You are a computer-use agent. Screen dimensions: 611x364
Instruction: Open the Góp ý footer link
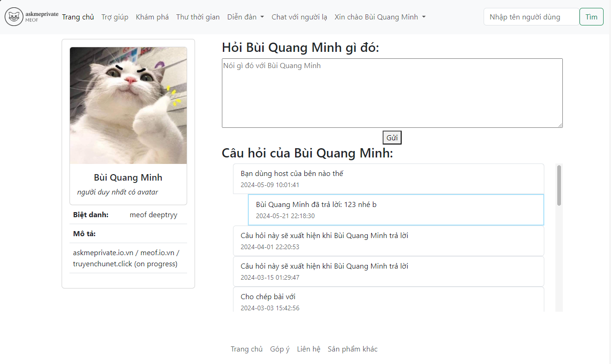[280, 349]
